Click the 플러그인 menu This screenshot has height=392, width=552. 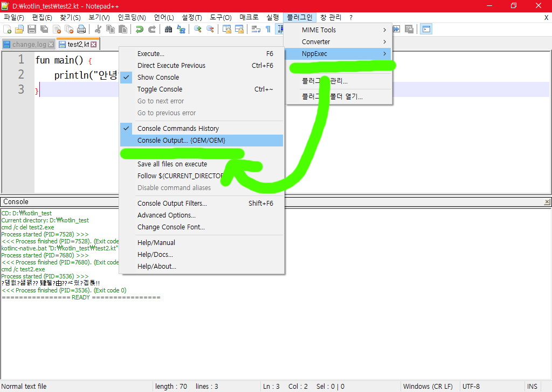(300, 17)
